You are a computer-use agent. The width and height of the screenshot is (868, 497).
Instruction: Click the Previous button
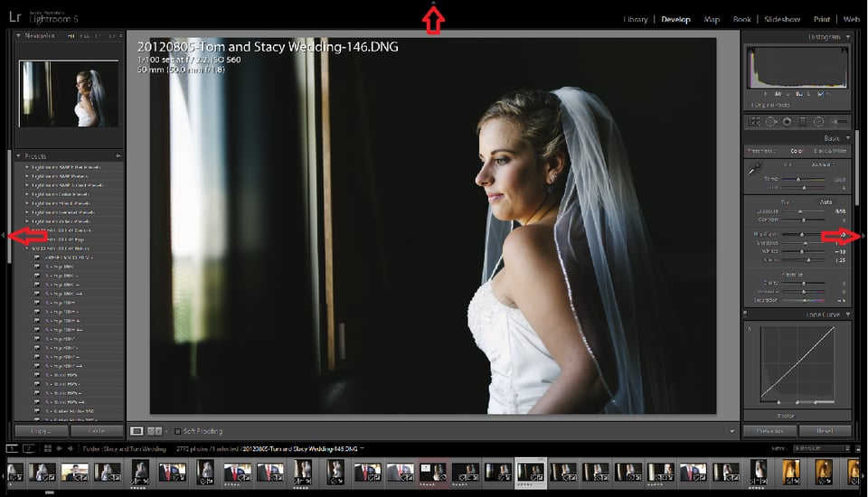[769, 431]
